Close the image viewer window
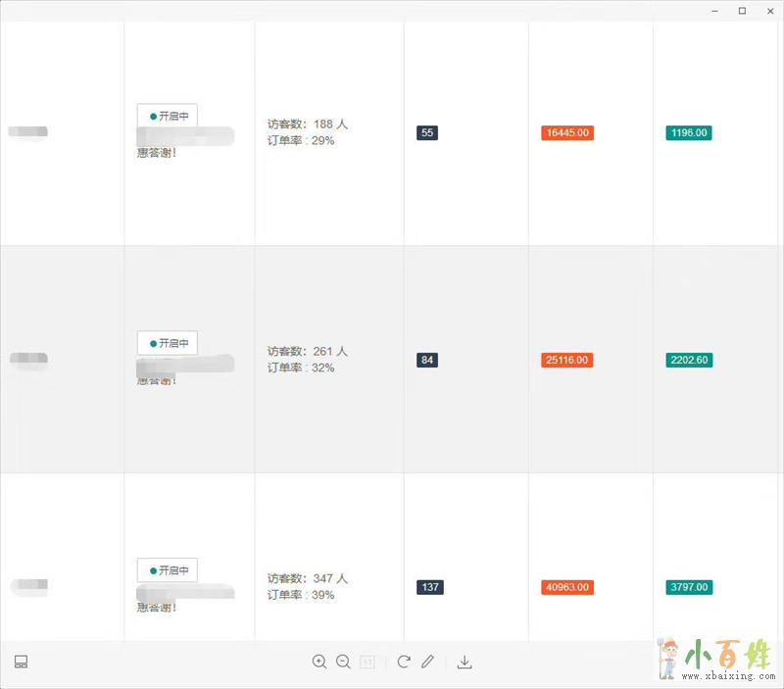The width and height of the screenshot is (784, 689). pyautogui.click(x=768, y=10)
